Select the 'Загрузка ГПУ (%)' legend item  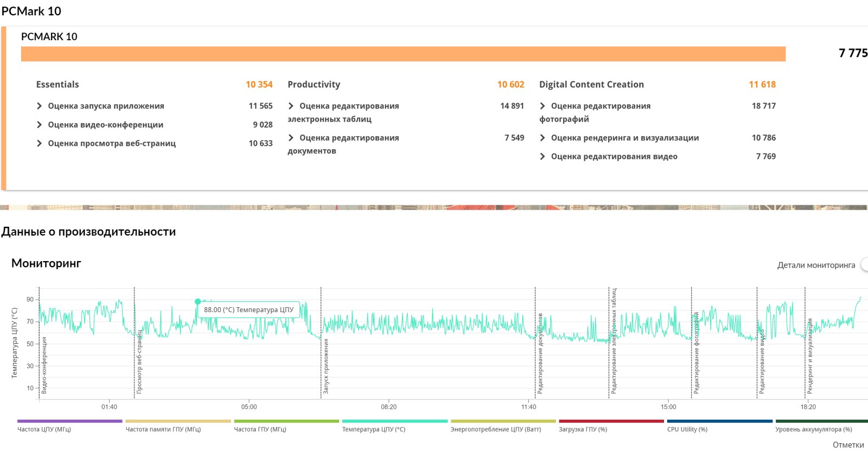(583, 429)
